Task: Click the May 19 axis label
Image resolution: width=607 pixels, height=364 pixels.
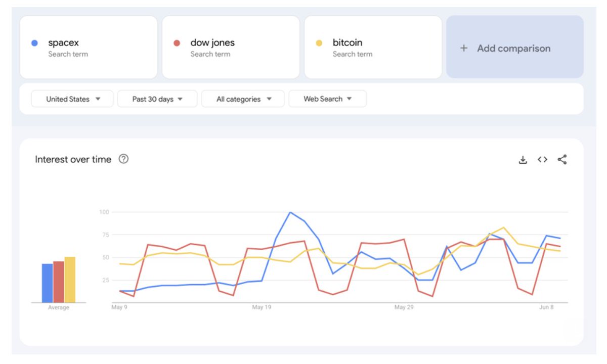Action: click(262, 307)
